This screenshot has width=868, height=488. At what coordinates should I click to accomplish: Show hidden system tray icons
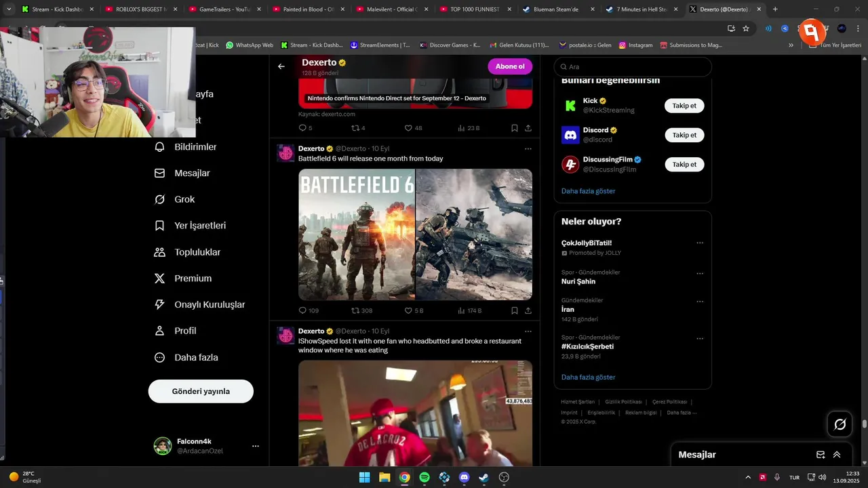click(748, 477)
